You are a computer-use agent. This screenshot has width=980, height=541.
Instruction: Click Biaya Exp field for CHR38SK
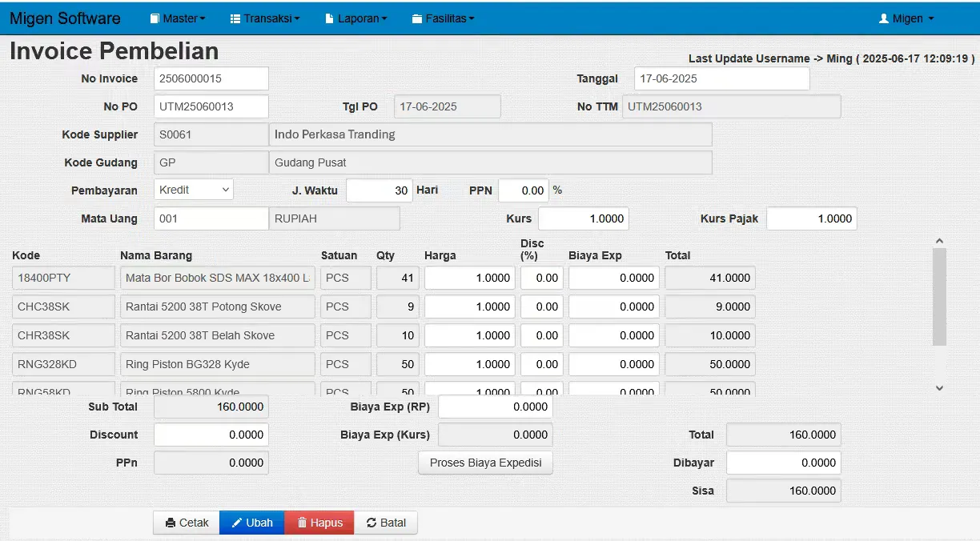pyautogui.click(x=614, y=335)
